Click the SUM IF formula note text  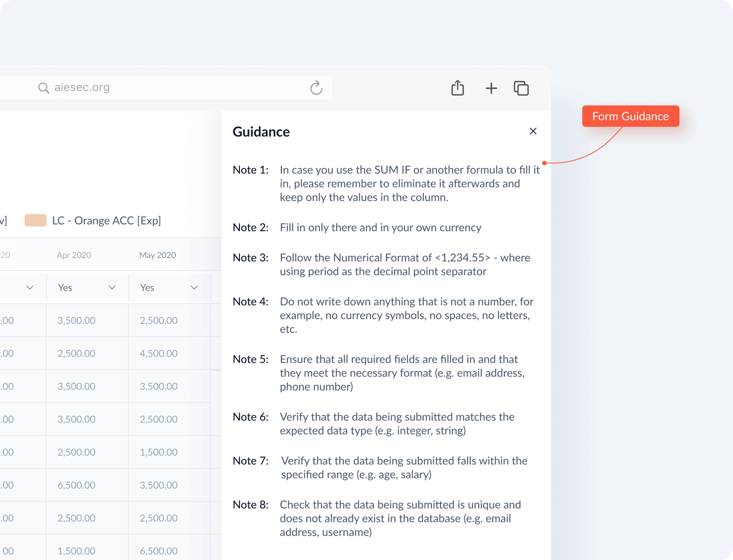click(409, 183)
